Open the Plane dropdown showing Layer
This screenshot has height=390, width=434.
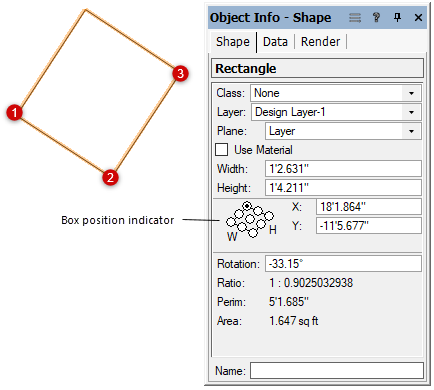[x=343, y=131]
